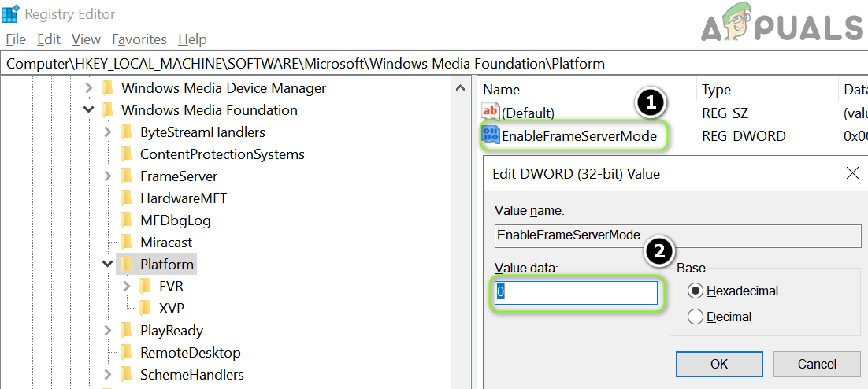Viewport: 868px width, 389px height.
Task: Open the Favorites menu
Action: pyautogui.click(x=139, y=39)
